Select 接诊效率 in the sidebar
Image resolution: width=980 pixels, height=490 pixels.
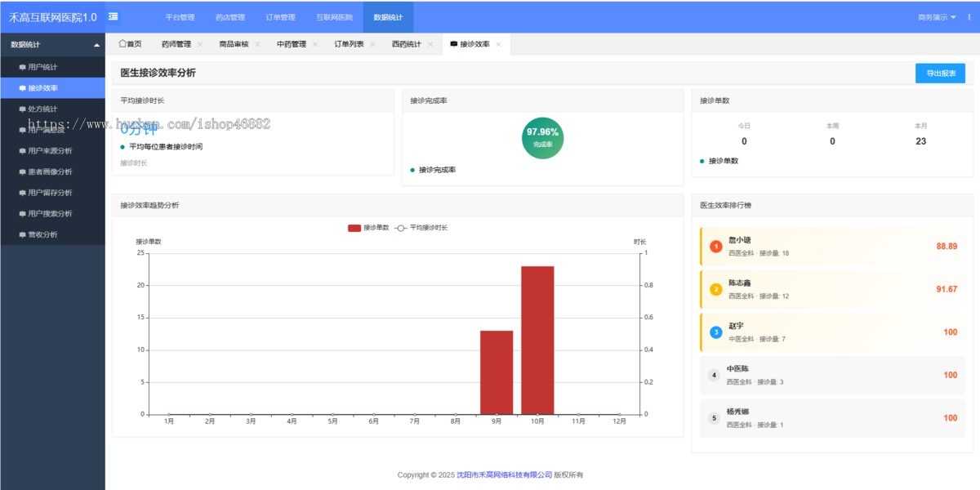tap(52, 88)
